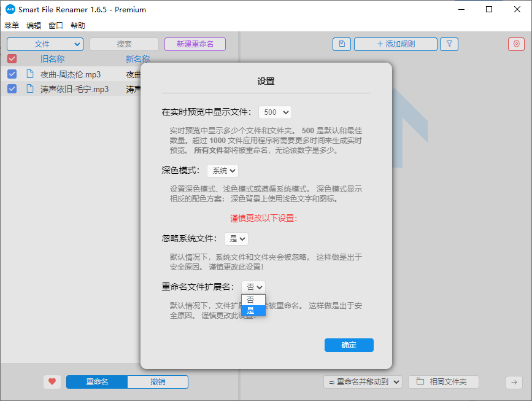
Task: Select 是 in the expanded extension dropdown
Action: [252, 311]
